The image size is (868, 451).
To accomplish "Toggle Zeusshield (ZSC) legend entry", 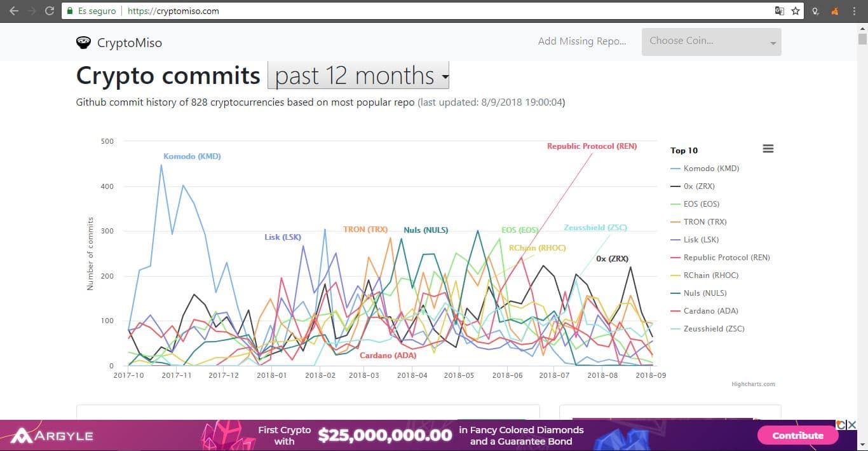I will click(714, 329).
